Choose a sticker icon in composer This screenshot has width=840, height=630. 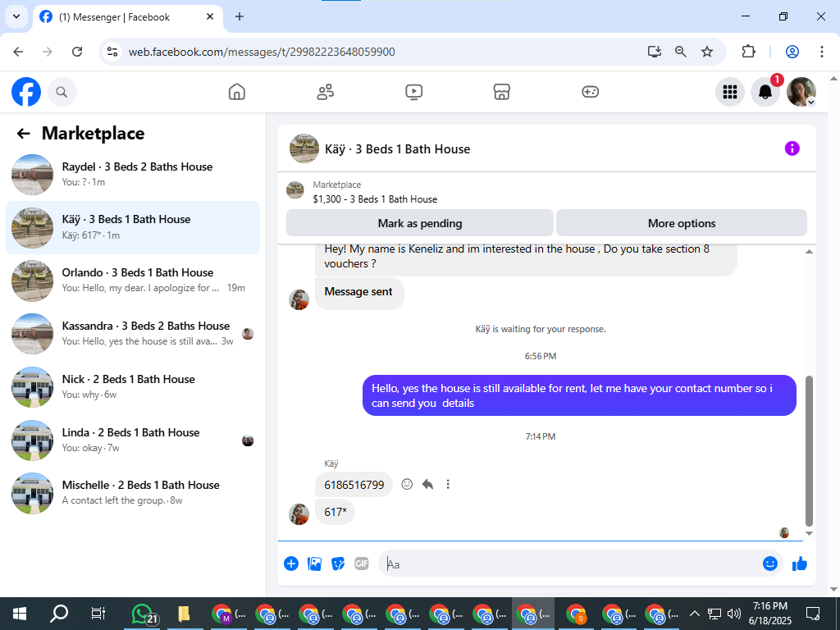[338, 564]
